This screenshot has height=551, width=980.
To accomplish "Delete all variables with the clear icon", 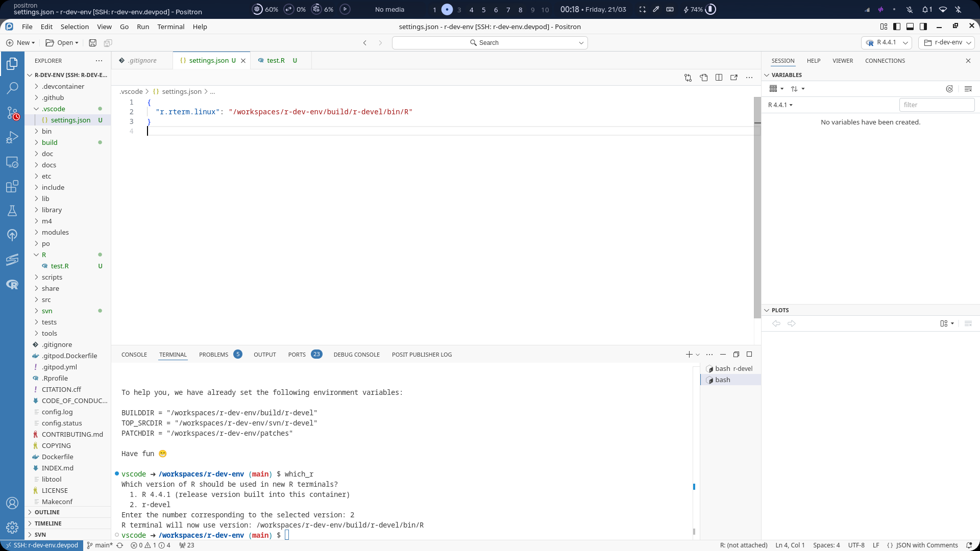I will pos(968,89).
